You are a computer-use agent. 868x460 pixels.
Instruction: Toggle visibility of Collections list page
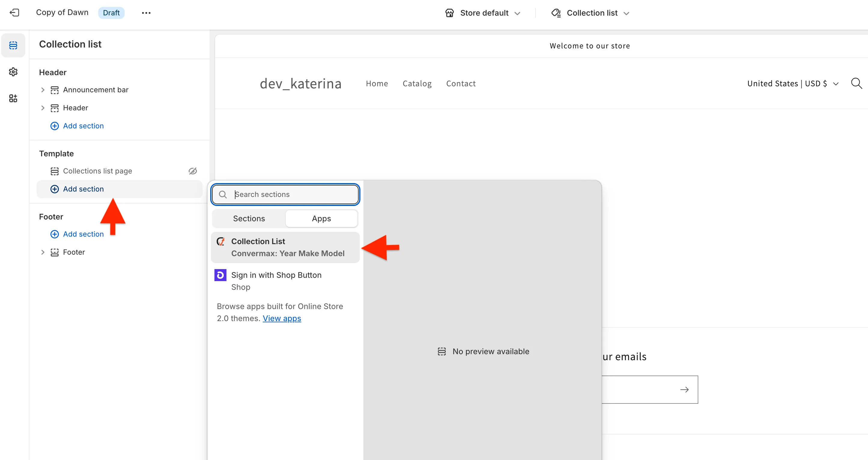193,171
